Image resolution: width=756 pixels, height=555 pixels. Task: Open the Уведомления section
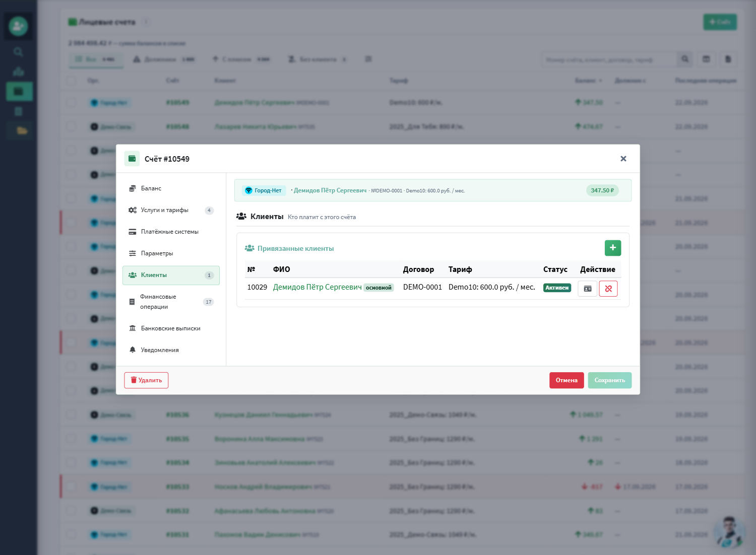tap(171, 350)
